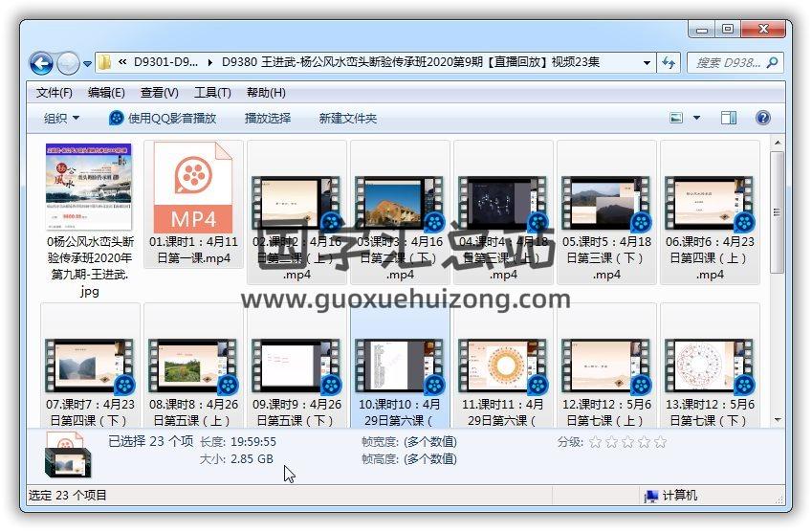
Task: Click the Forward navigation arrow button
Action: (68, 63)
